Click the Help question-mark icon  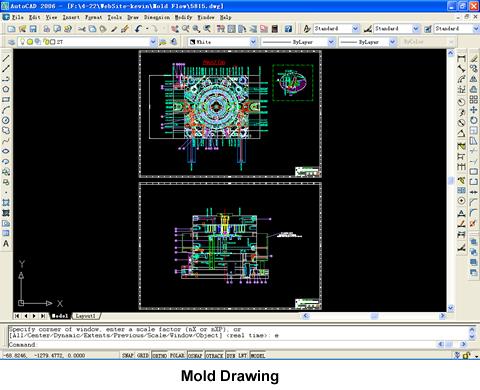coord(289,29)
